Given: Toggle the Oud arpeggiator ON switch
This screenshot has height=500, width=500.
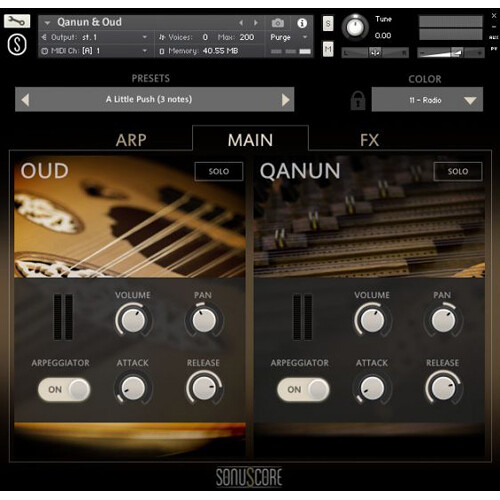Looking at the screenshot, I should tap(64, 389).
